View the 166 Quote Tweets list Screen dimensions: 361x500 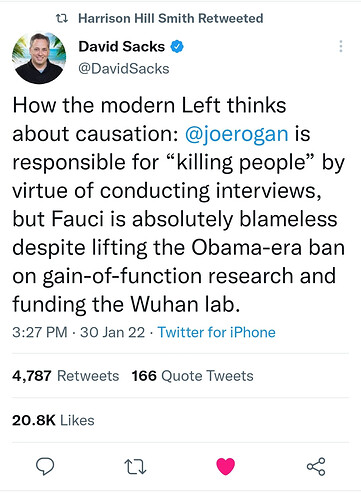pyautogui.click(x=192, y=376)
